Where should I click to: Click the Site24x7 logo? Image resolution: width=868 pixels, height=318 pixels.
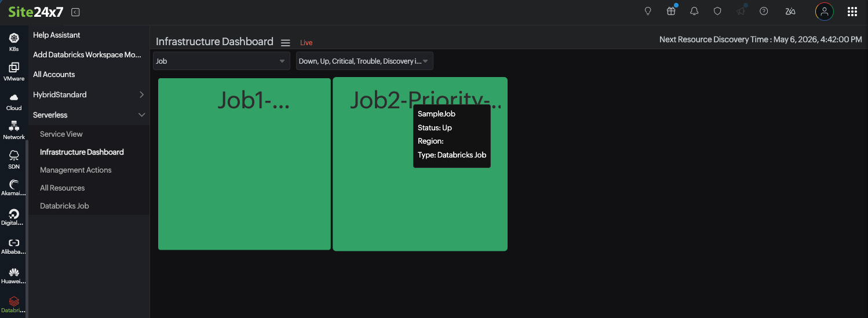35,12
